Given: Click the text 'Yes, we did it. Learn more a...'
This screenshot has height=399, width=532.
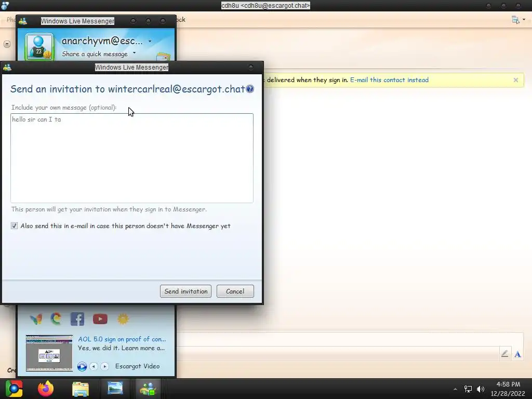Looking at the screenshot, I should pyautogui.click(x=121, y=348).
